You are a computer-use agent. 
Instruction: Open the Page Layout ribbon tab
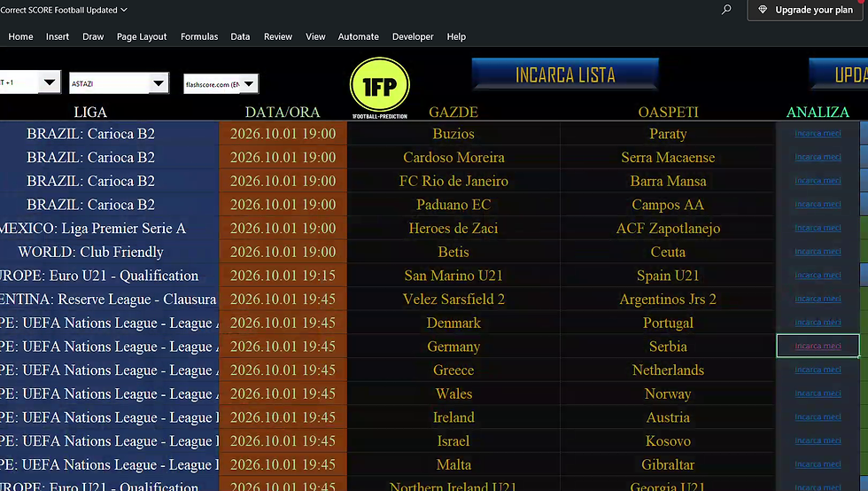(x=142, y=36)
